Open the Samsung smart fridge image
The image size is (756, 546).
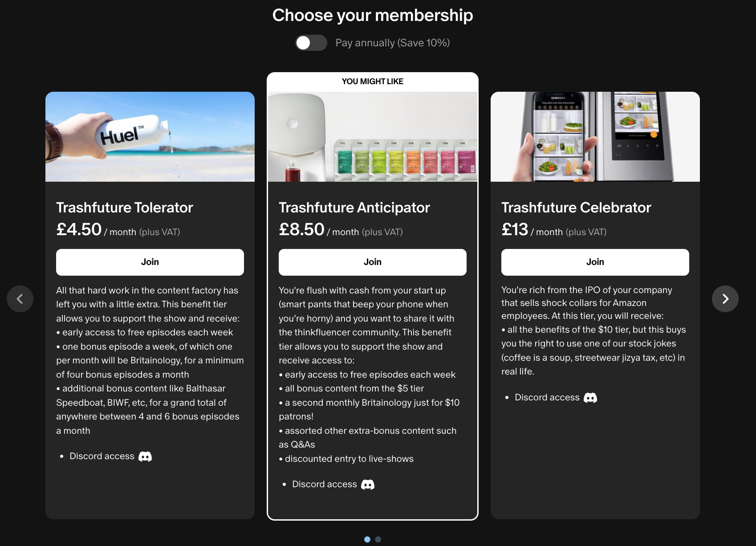click(x=595, y=137)
